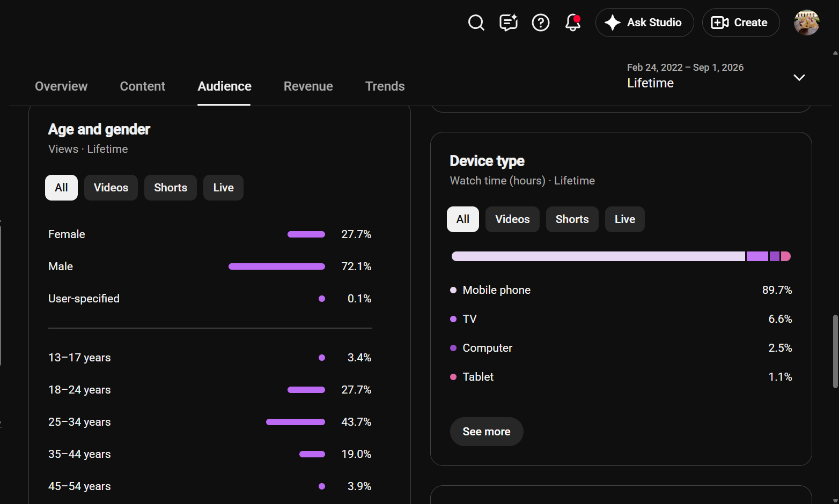Expand the Lifetime date range dropdown
The height and width of the screenshot is (504, 839).
coord(799,77)
